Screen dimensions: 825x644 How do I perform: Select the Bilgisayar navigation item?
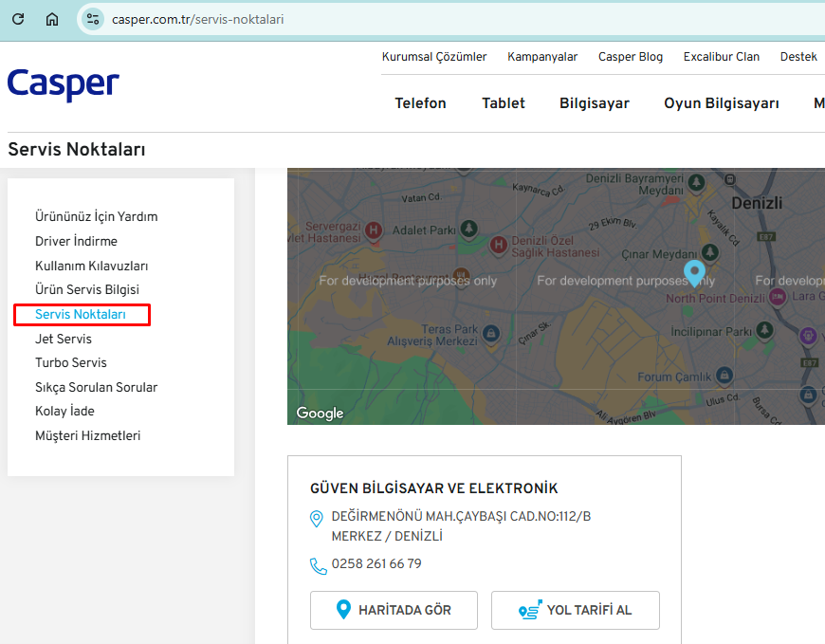(x=594, y=103)
